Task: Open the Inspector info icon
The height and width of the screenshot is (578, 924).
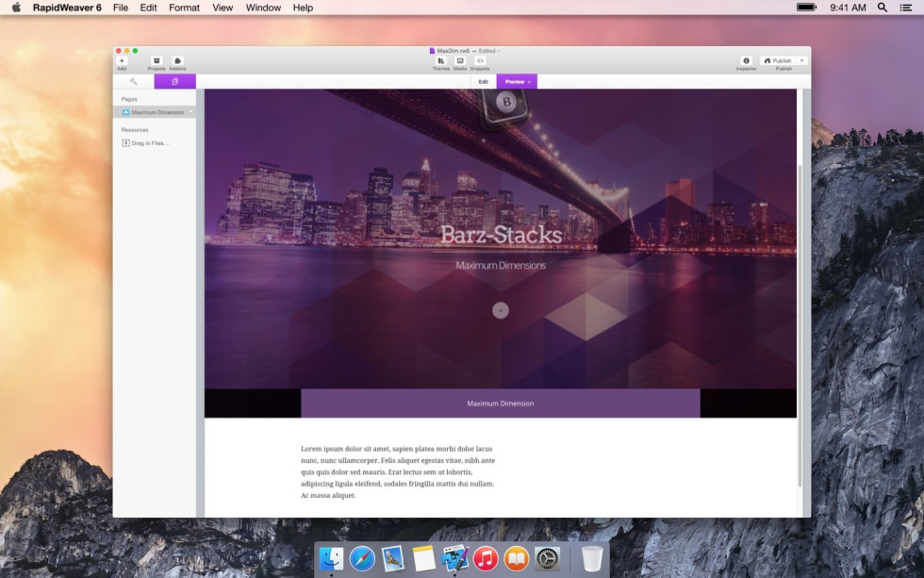Action: pos(746,60)
